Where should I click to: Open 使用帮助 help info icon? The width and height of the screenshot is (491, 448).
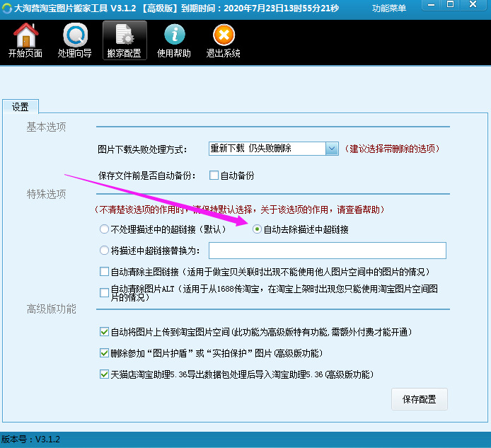coord(174,40)
